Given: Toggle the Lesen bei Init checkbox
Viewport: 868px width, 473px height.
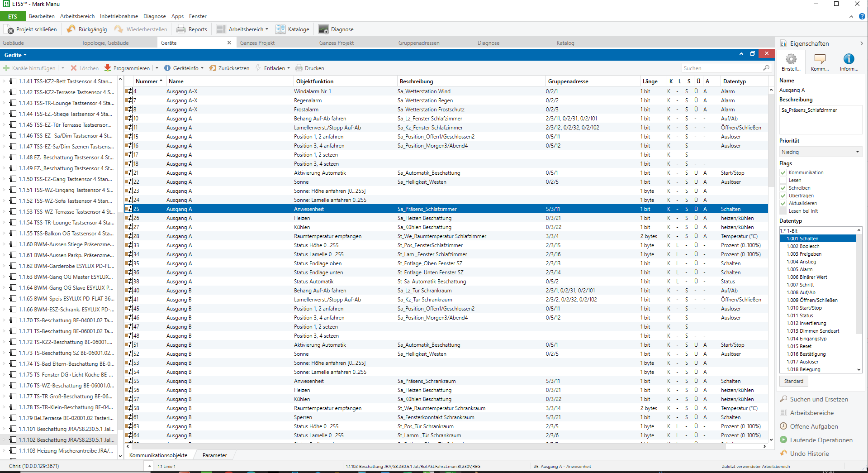Looking at the screenshot, I should click(783, 211).
